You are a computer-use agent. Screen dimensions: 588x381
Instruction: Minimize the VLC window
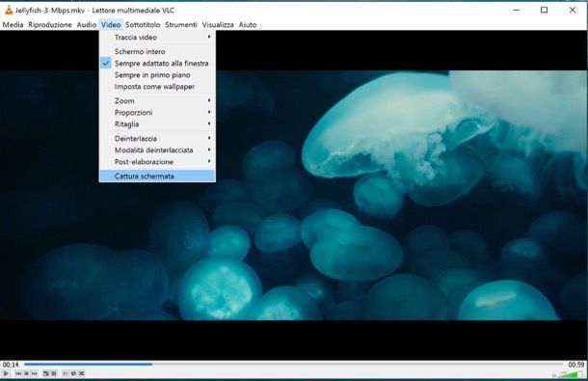[x=517, y=11]
